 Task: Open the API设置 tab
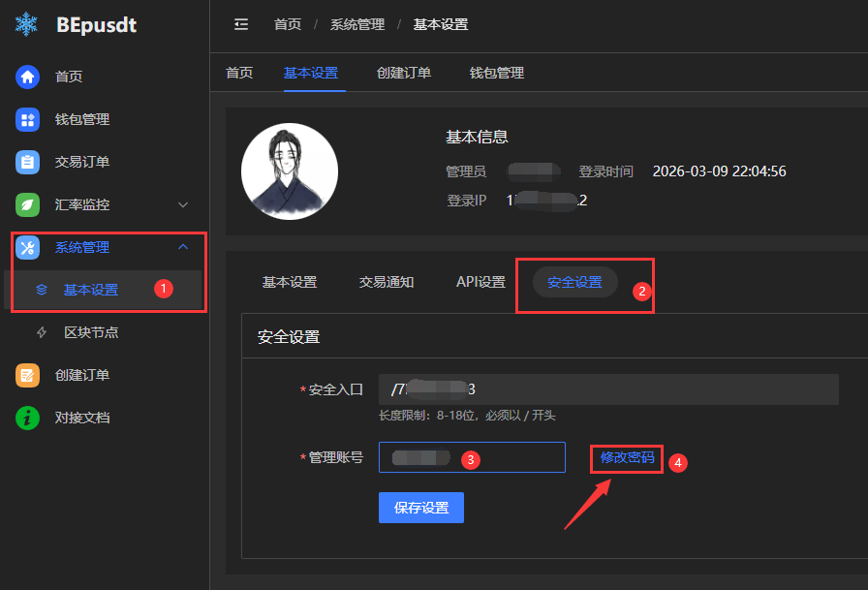tap(480, 281)
